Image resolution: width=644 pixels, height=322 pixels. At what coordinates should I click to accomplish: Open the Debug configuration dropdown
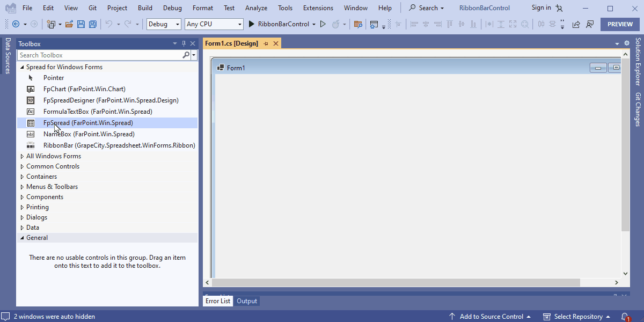(x=164, y=24)
